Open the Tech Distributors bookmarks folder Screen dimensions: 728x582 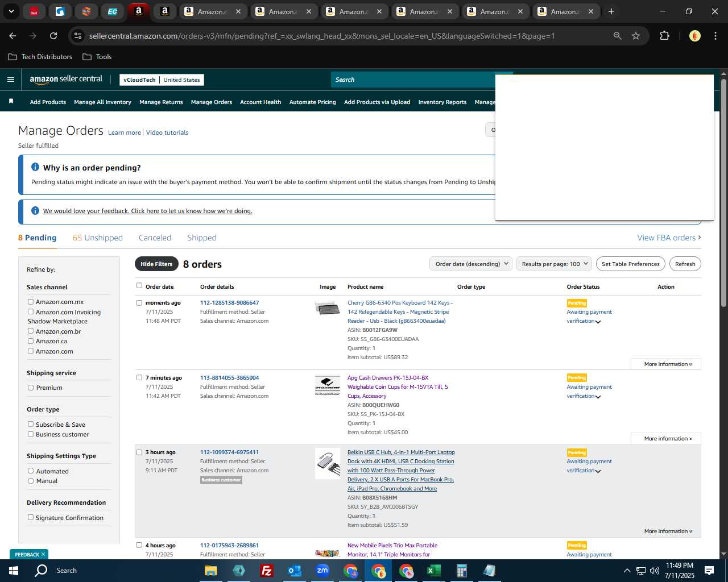40,57
